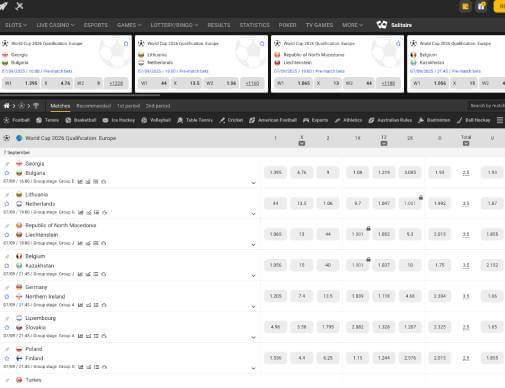Open the STATISTICS page link
This screenshot has width=505, height=388.
click(255, 25)
